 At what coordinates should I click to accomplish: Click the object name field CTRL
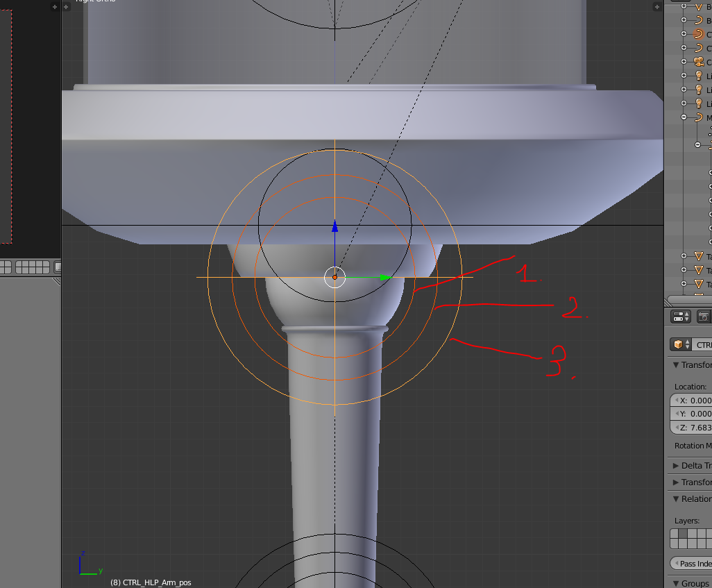click(x=702, y=345)
